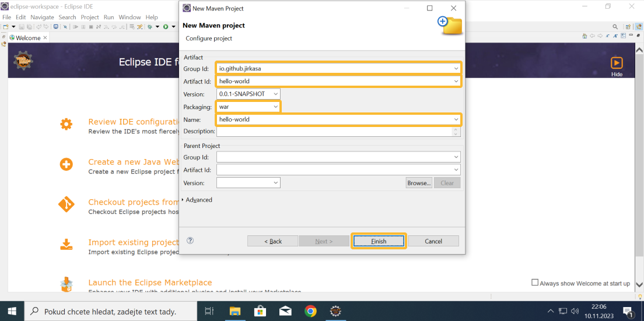Click the Suspend debug icon in toolbar
644x321 pixels.
[83, 27]
